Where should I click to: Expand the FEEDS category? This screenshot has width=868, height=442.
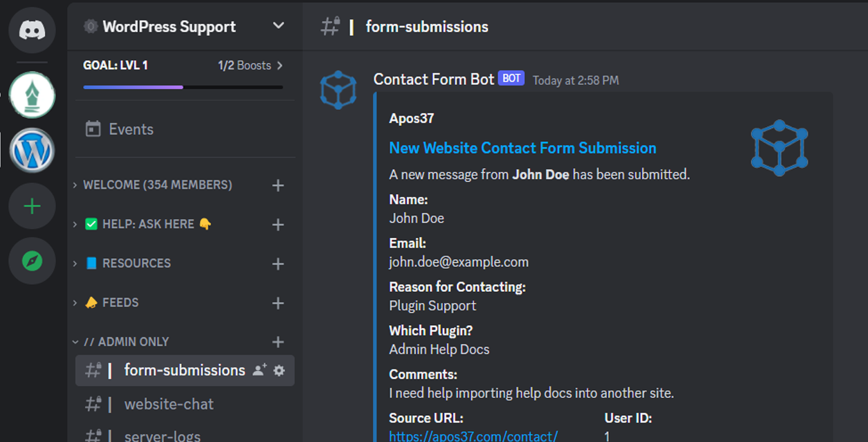[x=111, y=302]
